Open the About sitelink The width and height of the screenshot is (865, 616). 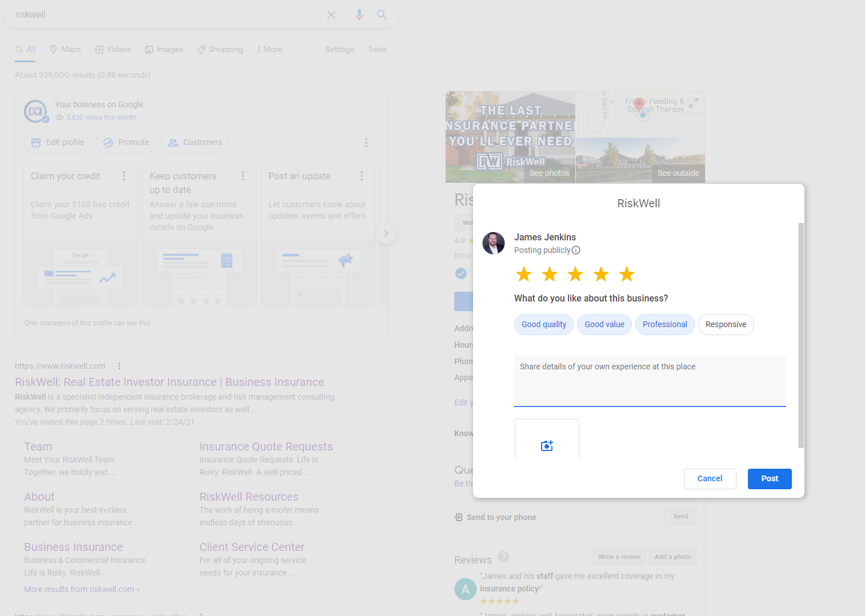tap(39, 497)
